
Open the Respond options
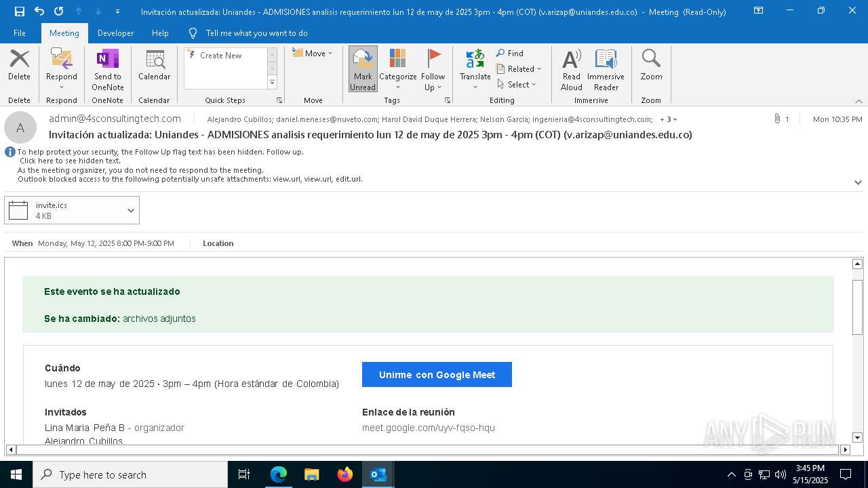[62, 70]
